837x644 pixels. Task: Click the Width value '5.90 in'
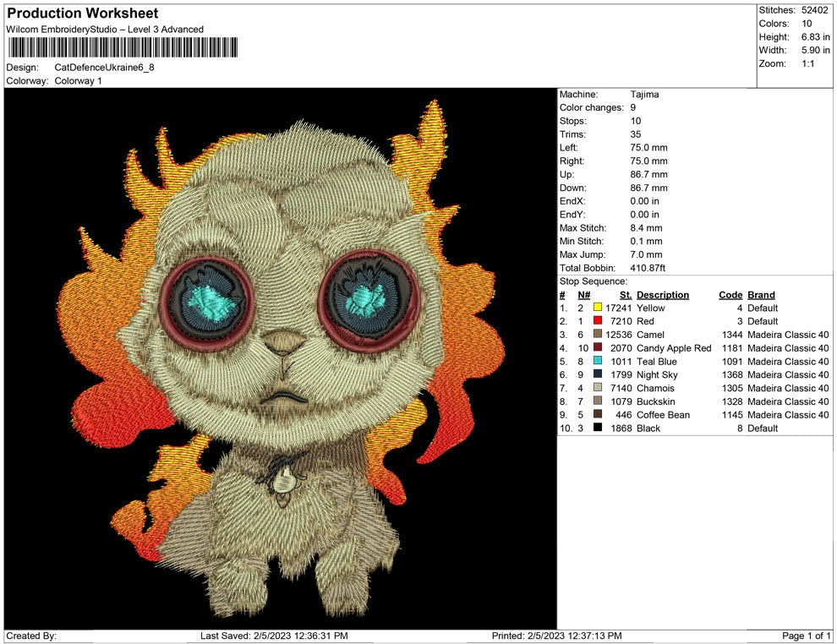pyautogui.click(x=816, y=50)
